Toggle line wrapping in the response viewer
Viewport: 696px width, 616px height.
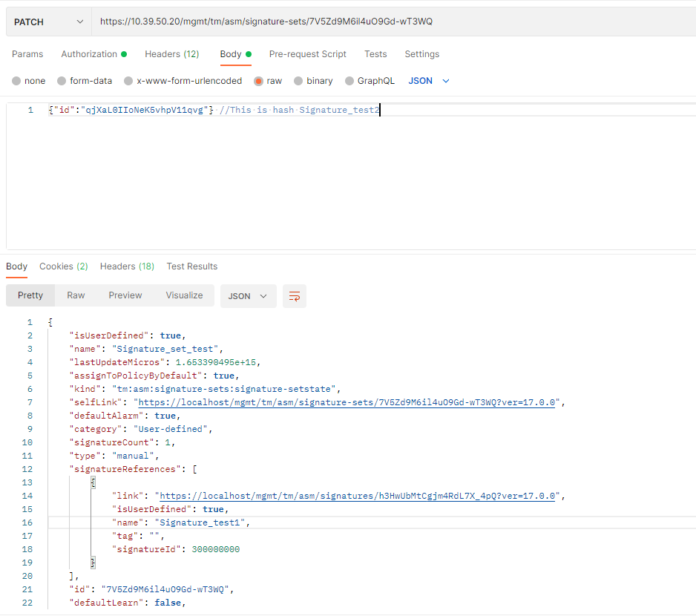294,295
